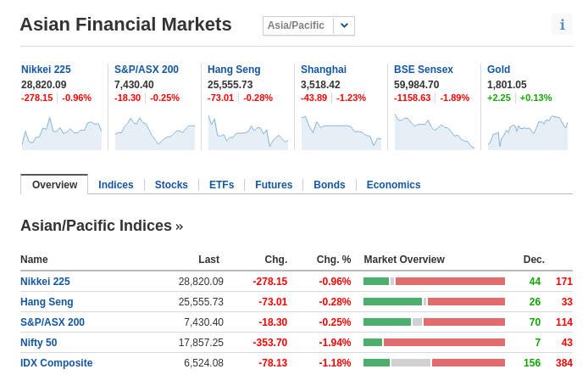Switch to the Futures tab

tap(274, 185)
